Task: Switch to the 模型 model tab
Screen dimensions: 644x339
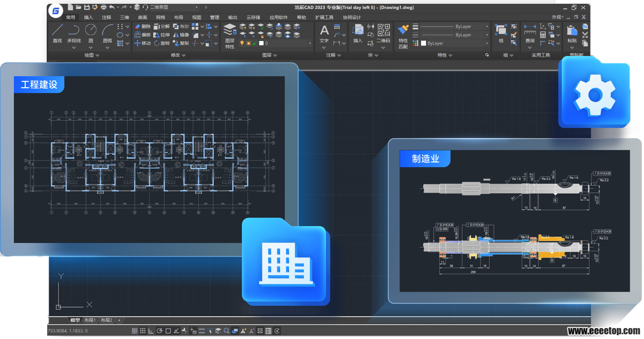Action: 75,320
